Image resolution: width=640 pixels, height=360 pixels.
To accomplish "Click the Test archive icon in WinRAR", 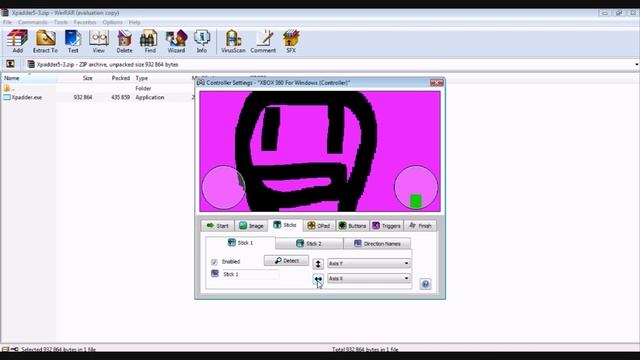I will [73, 41].
